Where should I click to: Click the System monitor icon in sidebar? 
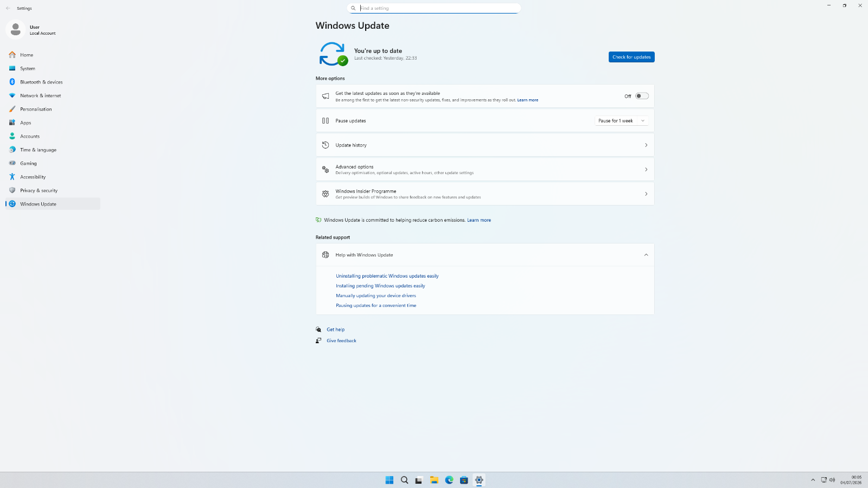[12, 68]
